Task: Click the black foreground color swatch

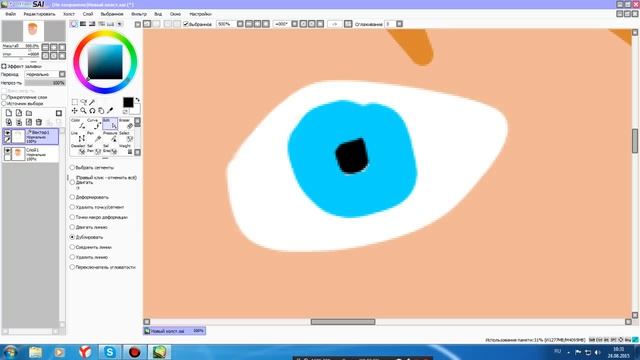Action: [128, 102]
